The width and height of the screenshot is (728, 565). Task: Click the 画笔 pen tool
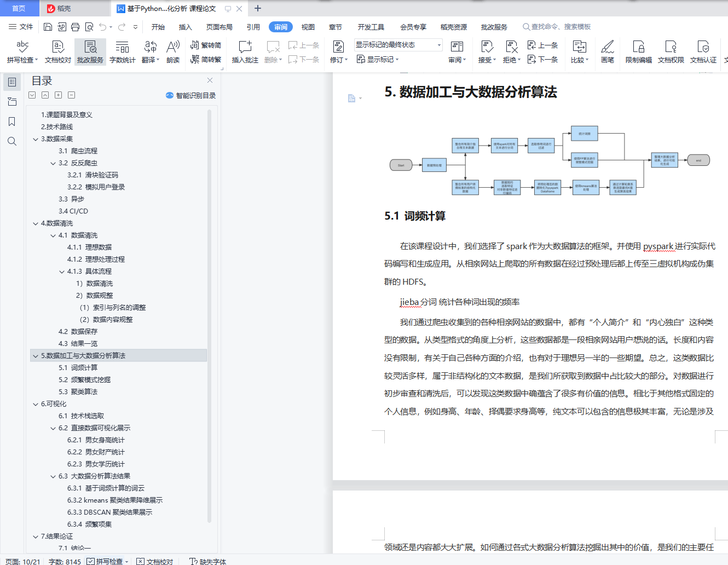point(608,51)
